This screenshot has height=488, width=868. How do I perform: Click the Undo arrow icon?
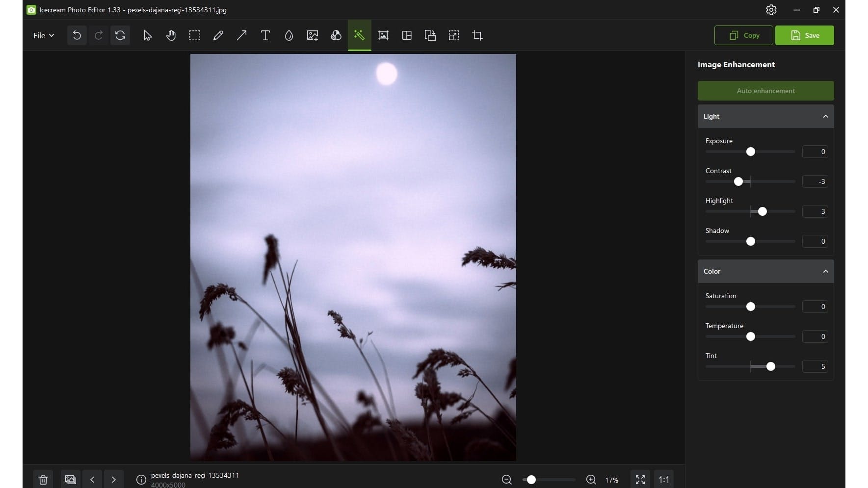point(77,35)
